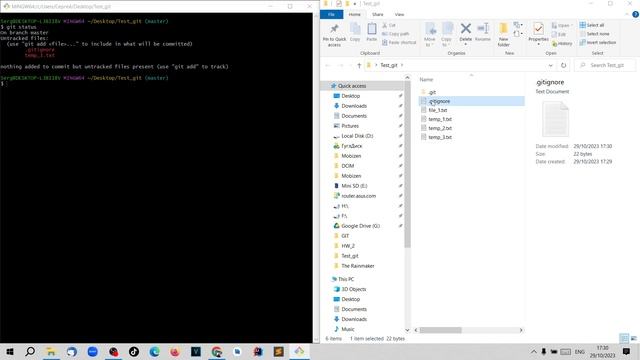Open 3D Objects under This PC
The width and height of the screenshot is (640, 360).
point(353,289)
